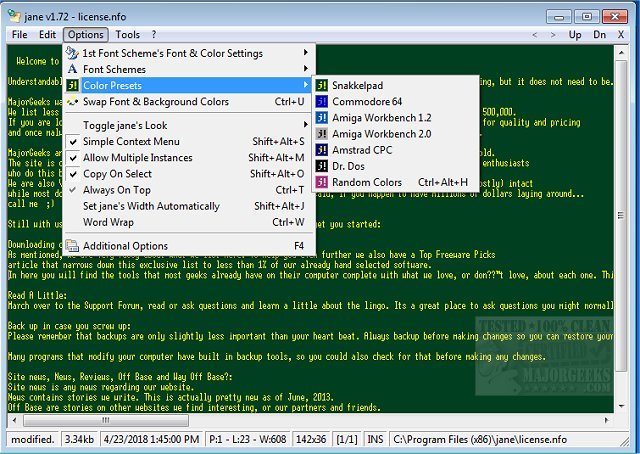Click the INS status bar indicator
This screenshot has height=454, width=640.
375,439
